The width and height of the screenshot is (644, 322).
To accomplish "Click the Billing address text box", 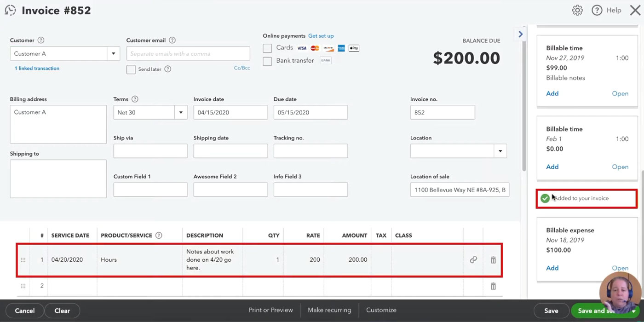I will pos(58,124).
